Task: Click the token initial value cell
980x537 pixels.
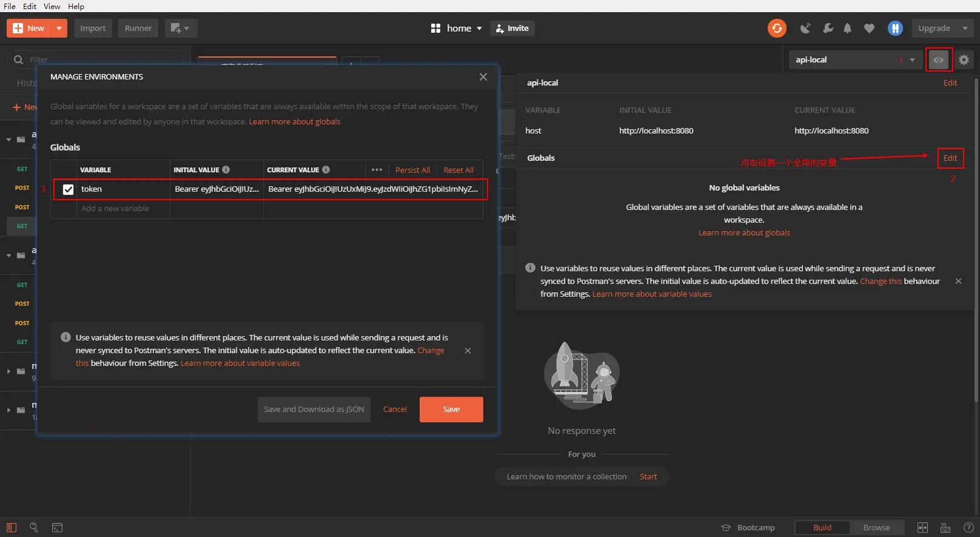Action: (216, 189)
